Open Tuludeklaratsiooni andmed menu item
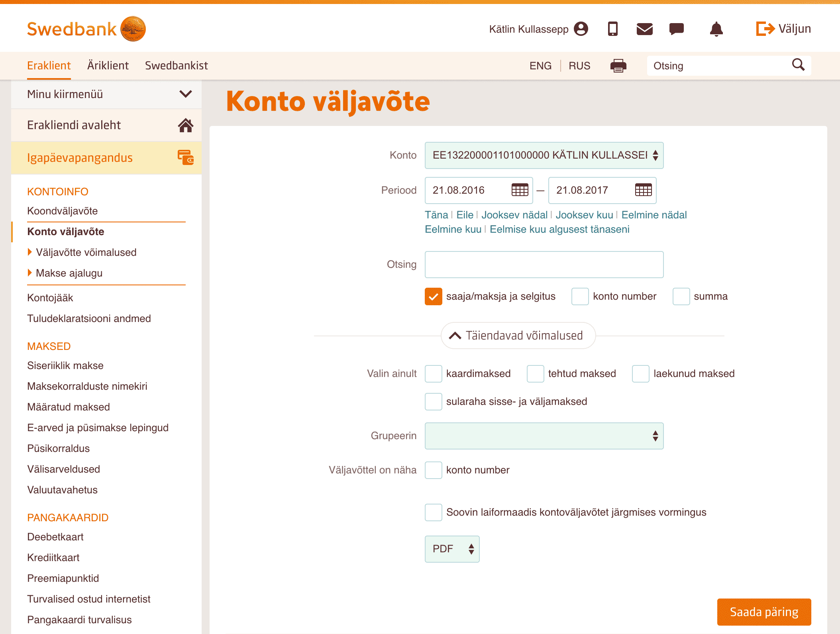840x634 pixels. point(89,318)
